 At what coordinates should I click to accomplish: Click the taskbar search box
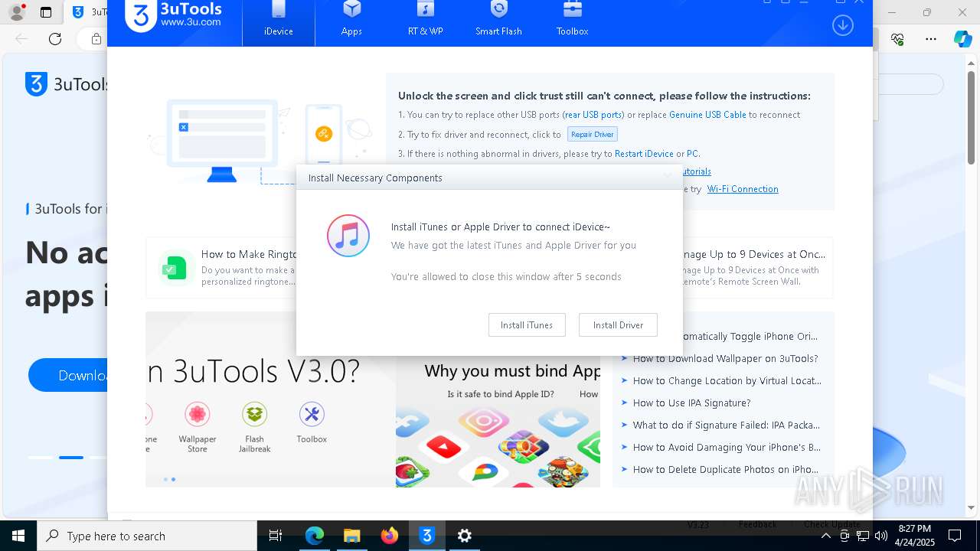[147, 536]
